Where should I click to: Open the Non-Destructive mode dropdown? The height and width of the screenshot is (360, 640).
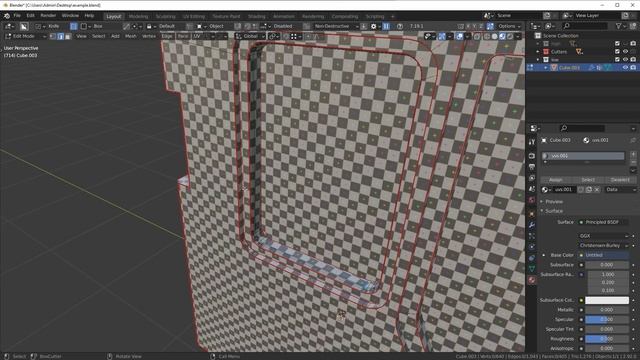click(336, 26)
